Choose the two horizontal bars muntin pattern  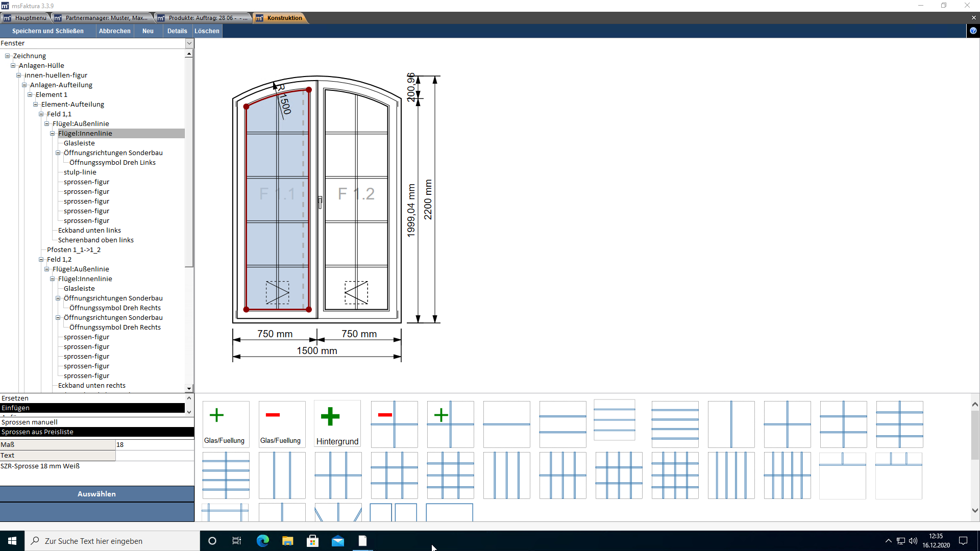coord(562,424)
